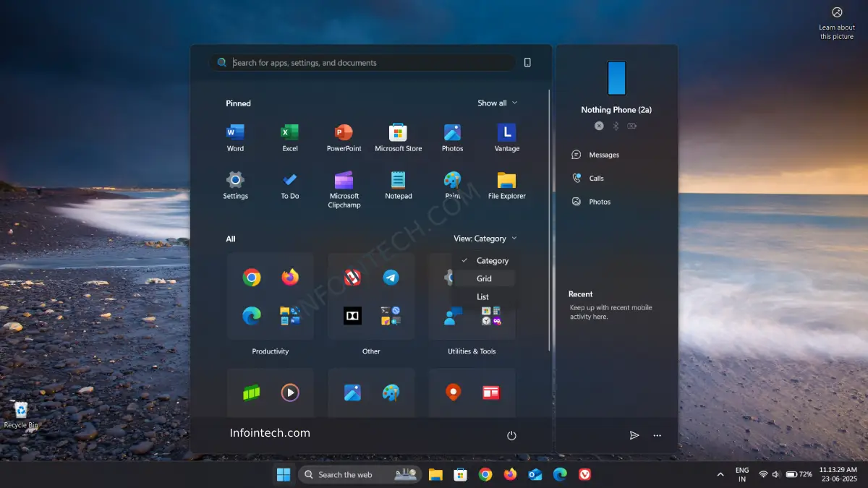Screen dimensions: 868x488
Task: Click the Wi-Fi icon in system tray
Action: (x=763, y=474)
